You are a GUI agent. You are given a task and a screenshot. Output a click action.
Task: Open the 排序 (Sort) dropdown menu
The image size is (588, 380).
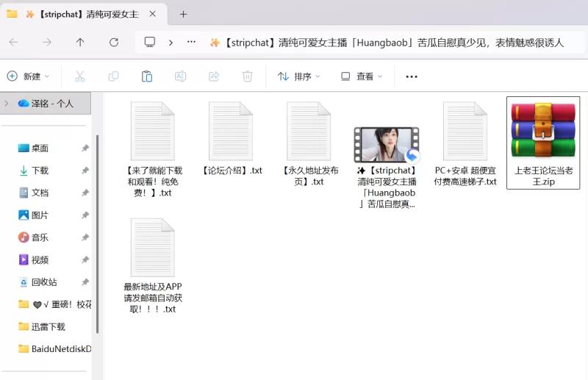[298, 76]
